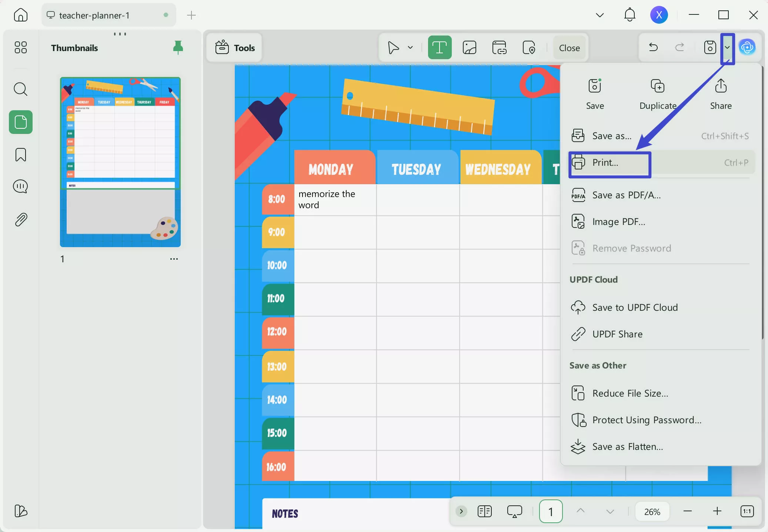Expand the bottom toolbar chevron
This screenshot has width=768, height=532.
[461, 511]
